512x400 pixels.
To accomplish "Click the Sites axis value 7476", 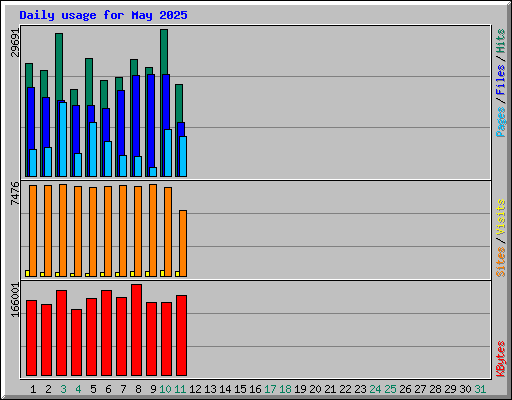I will coord(15,193).
